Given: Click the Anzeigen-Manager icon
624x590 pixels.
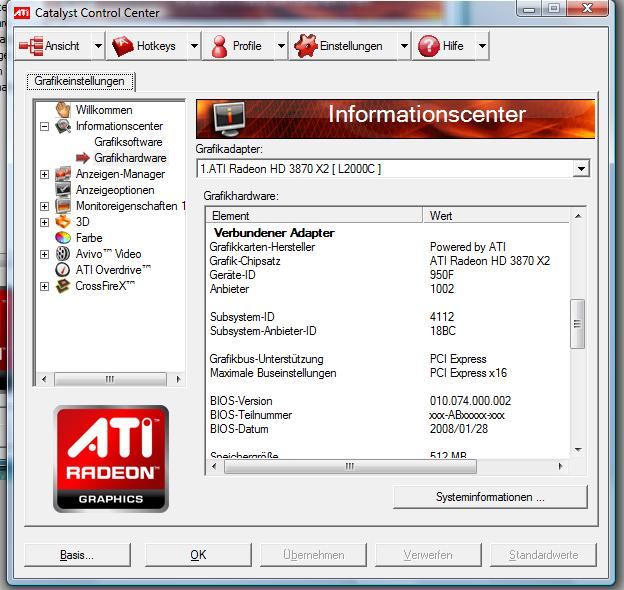Looking at the screenshot, I should (x=63, y=174).
